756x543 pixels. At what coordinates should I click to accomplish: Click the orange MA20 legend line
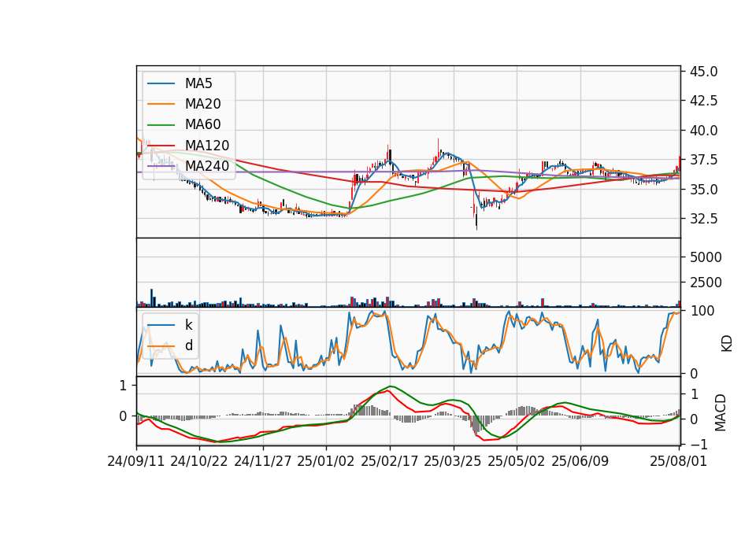pos(161,104)
